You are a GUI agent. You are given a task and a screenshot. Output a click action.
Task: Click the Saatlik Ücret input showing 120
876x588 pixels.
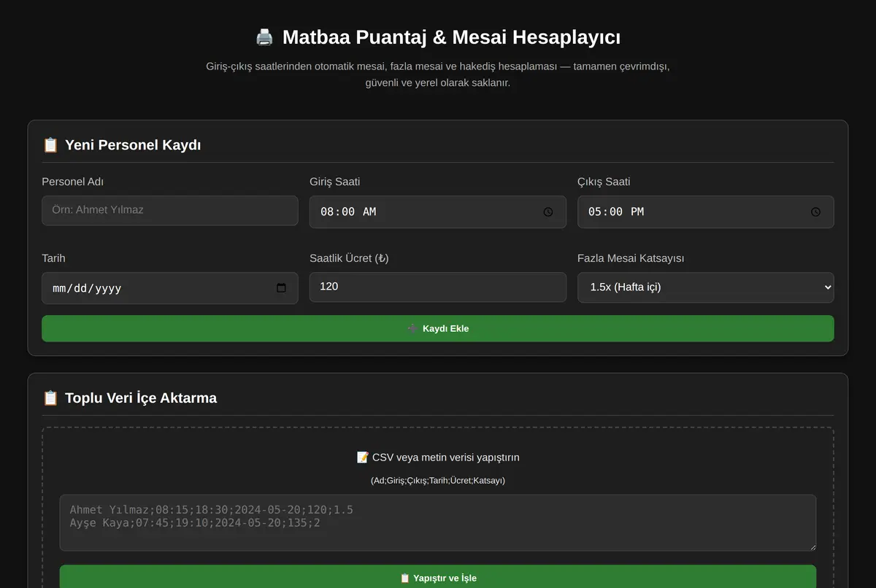coord(437,287)
